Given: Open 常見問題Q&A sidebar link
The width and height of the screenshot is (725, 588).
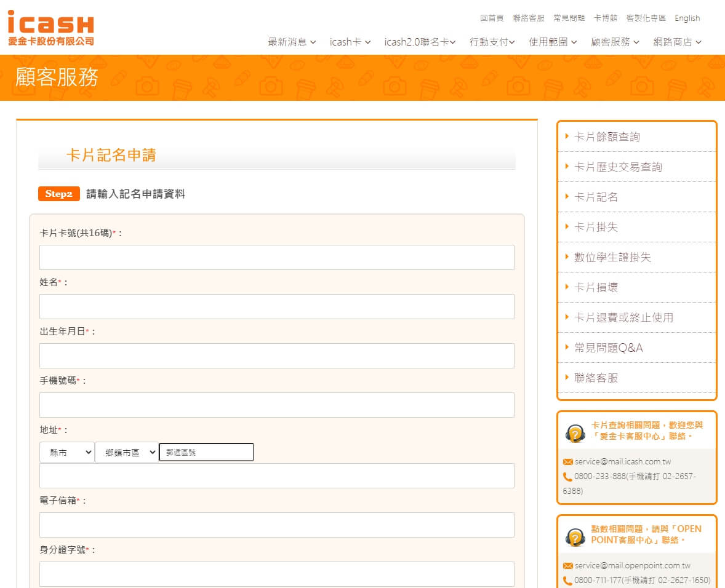Looking at the screenshot, I should (x=608, y=348).
